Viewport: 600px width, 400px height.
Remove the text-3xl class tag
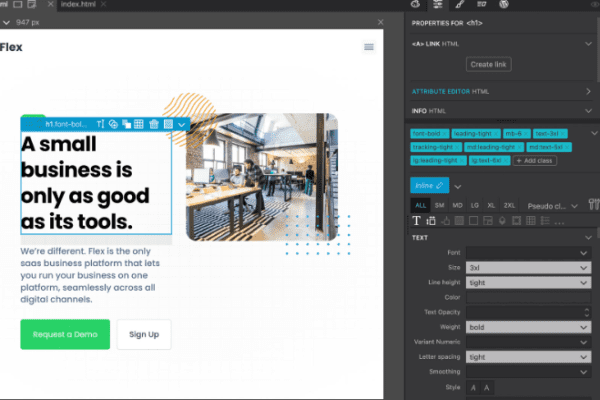point(563,134)
